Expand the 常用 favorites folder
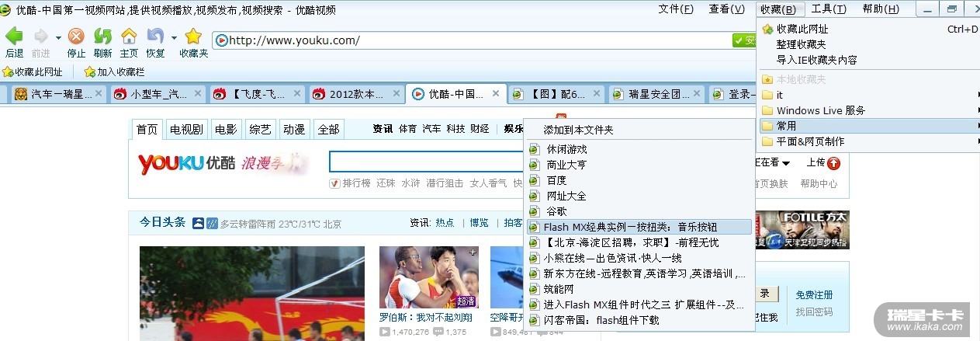Image resolution: width=980 pixels, height=341 pixels. tap(868, 125)
